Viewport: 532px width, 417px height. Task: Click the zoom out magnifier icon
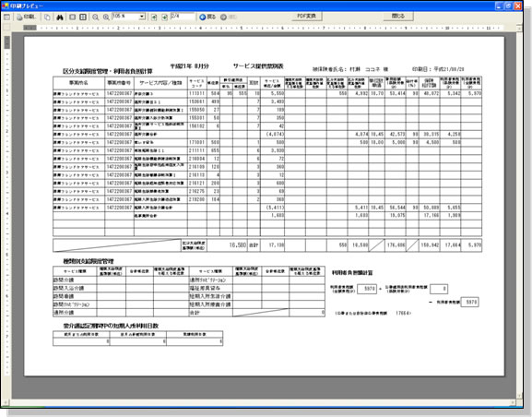click(96, 17)
